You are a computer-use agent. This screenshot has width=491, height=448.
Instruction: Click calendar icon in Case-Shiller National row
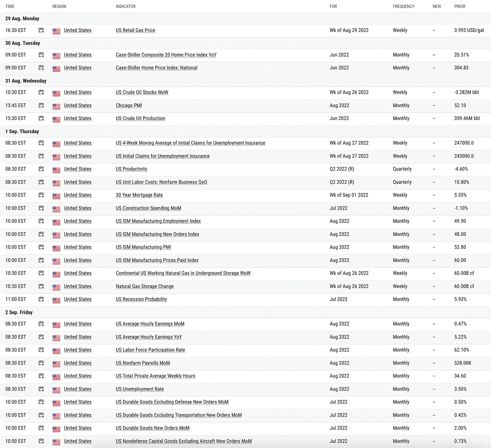[x=41, y=68]
